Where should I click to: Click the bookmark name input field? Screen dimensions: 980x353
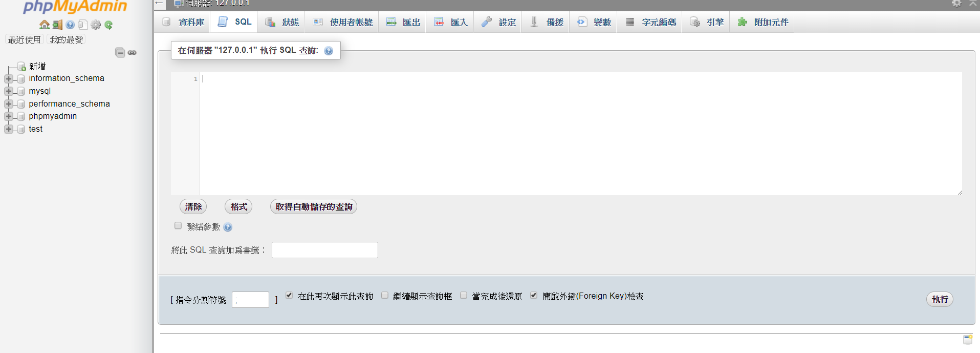[x=324, y=250]
